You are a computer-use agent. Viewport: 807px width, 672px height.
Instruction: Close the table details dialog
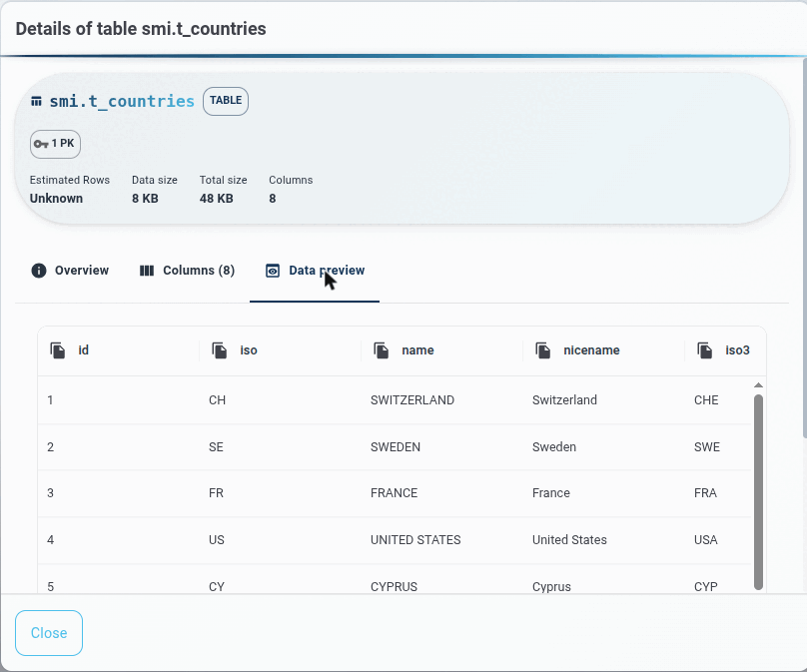click(x=49, y=633)
